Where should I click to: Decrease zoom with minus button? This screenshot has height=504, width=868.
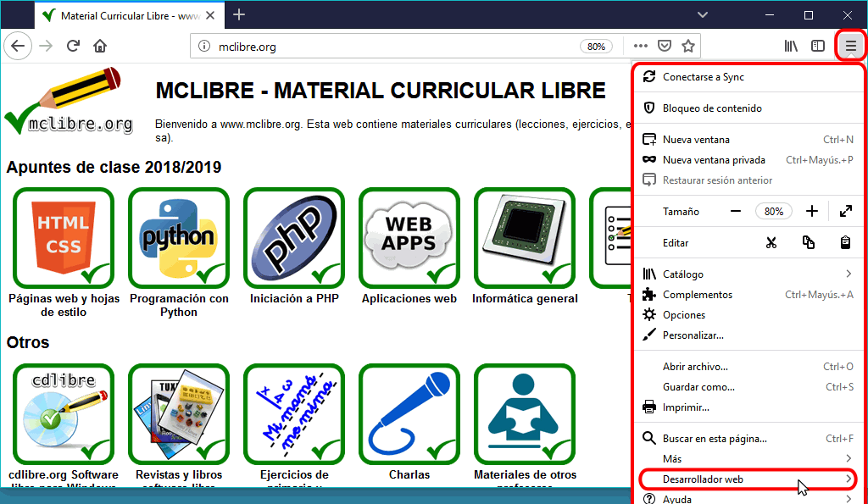735,211
